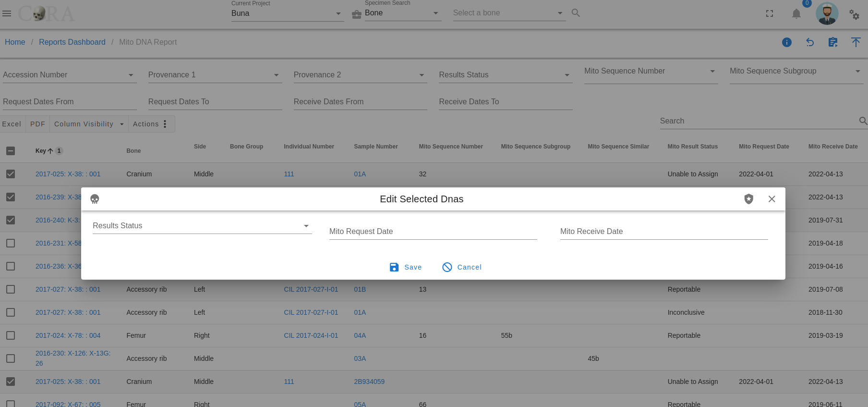Viewport: 868px width, 407px height.
Task: Open the user avatar profile menu
Action: (x=827, y=13)
